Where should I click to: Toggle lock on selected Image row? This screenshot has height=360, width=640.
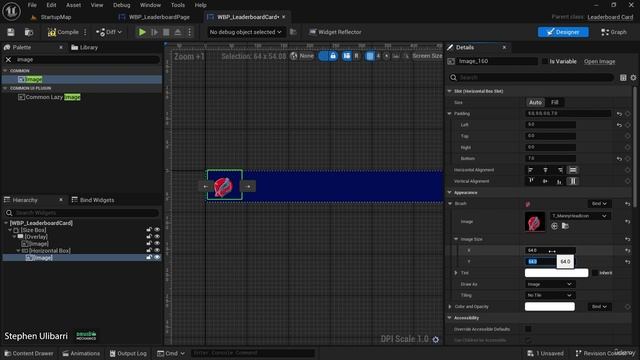coord(149,258)
